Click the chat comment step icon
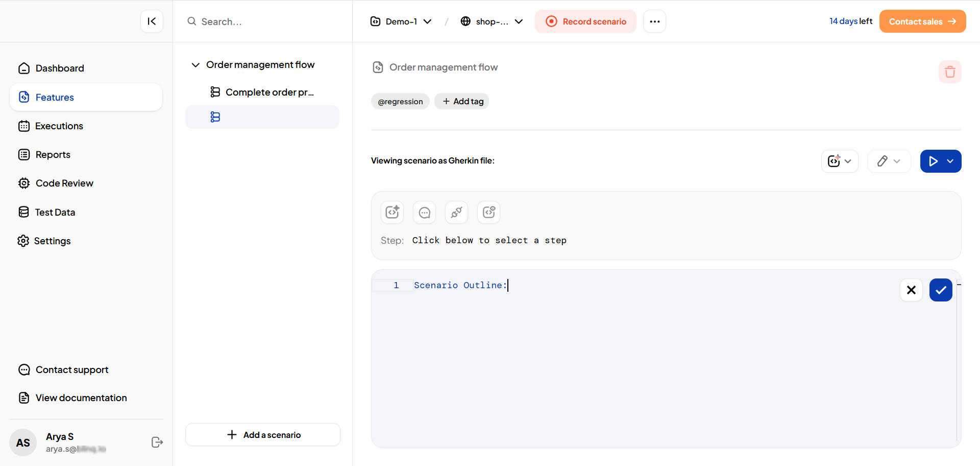Screen dimensions: 980x466 [424, 212]
